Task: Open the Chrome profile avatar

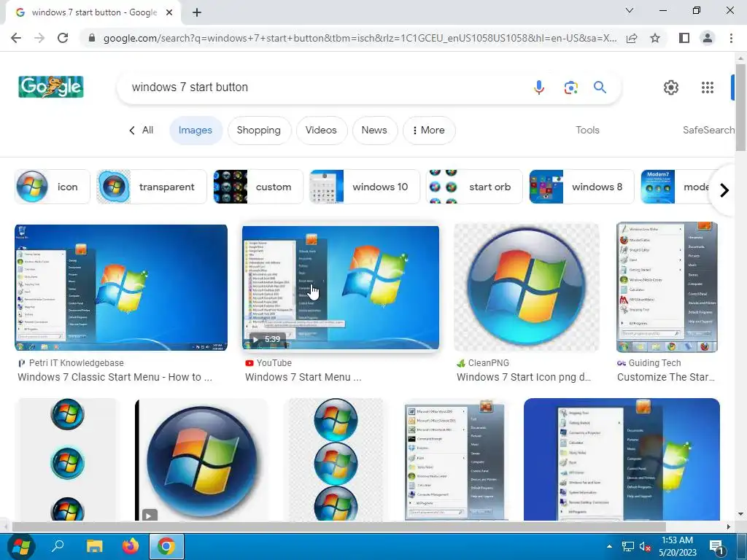Action: (708, 38)
